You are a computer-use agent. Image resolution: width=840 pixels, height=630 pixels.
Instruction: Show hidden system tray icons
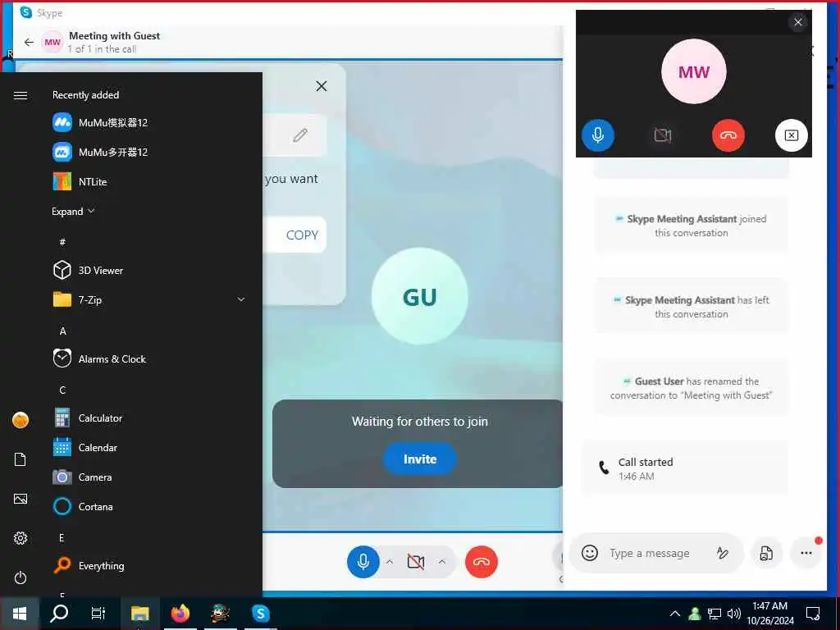click(x=675, y=614)
